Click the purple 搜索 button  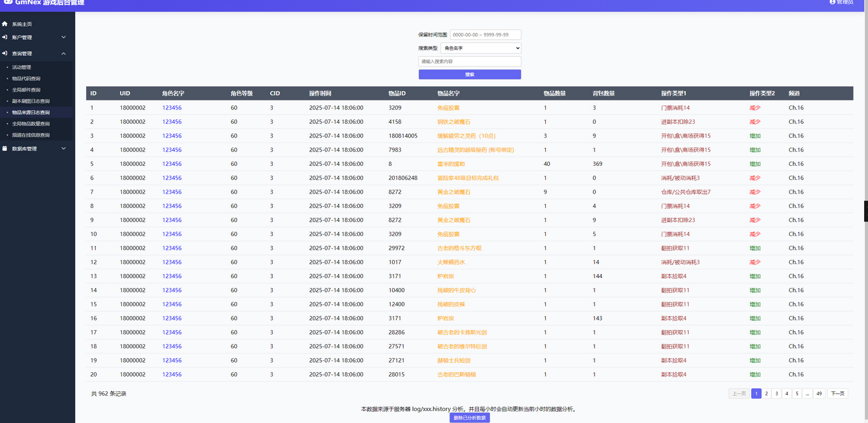point(469,75)
